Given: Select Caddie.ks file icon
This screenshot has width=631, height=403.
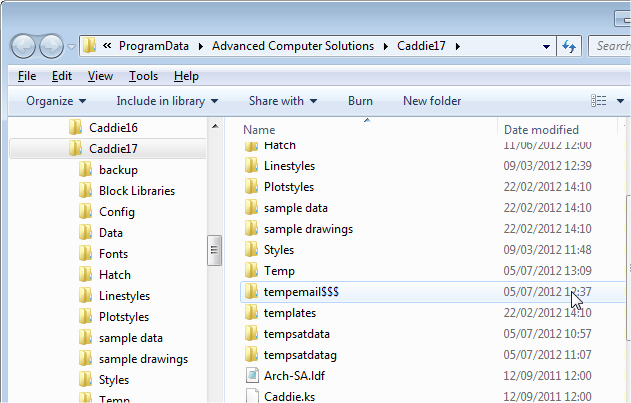Looking at the screenshot, I should tap(252, 396).
